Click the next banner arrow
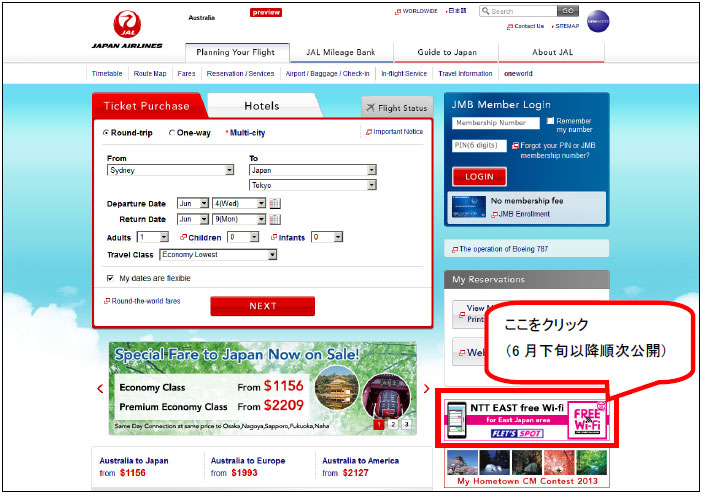The height and width of the screenshot is (495, 703). tap(426, 389)
